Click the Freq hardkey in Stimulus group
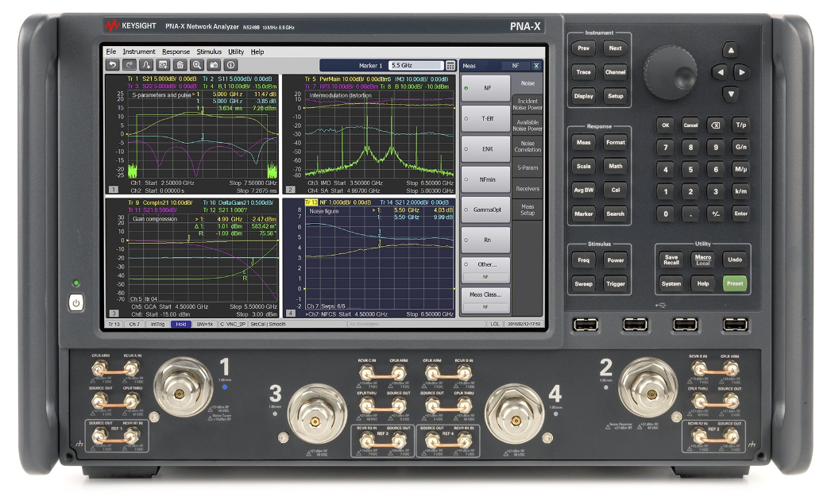This screenshot has width=835, height=504. tap(584, 260)
